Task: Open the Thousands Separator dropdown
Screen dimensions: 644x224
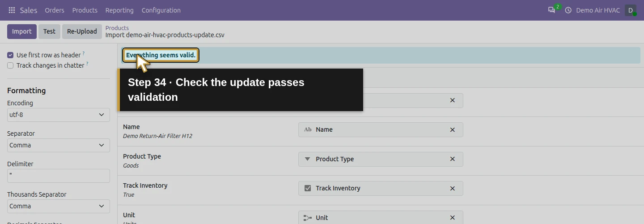Action: [59, 206]
